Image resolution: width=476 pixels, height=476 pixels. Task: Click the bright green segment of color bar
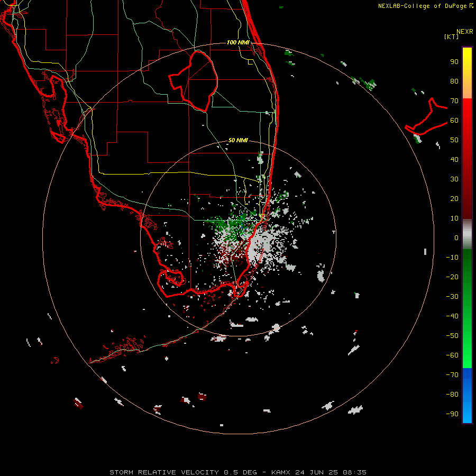point(467,349)
